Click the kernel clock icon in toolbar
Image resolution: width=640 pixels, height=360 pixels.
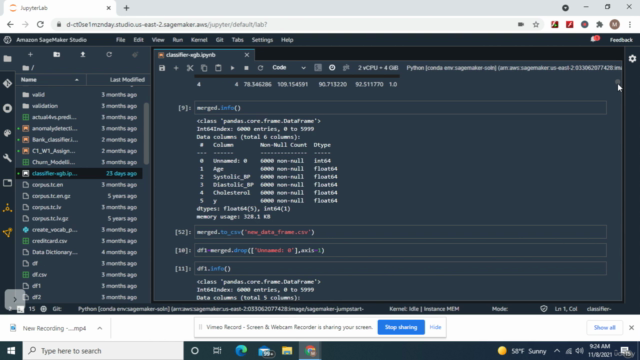332,68
